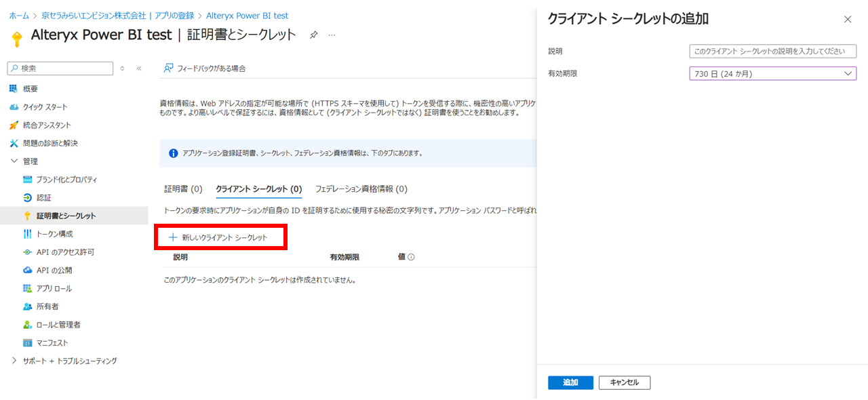
Task: Click the マニフェスト icon
Action: click(28, 343)
